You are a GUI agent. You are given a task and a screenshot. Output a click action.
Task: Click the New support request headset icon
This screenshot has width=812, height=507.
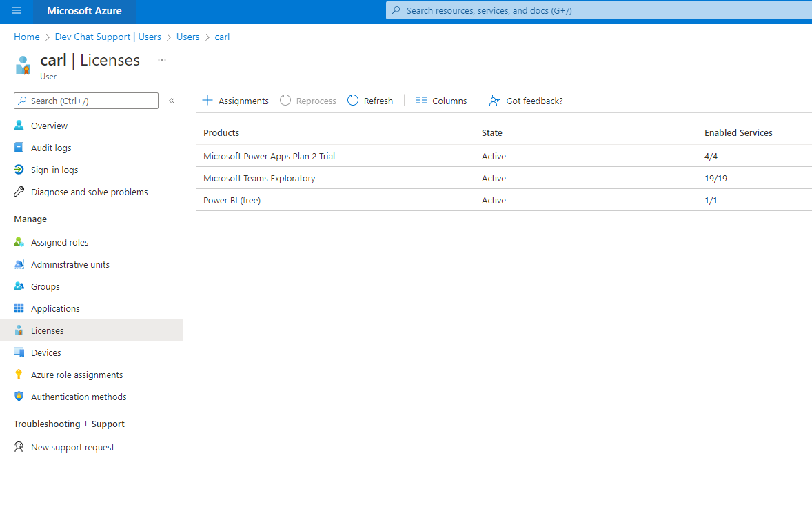(x=19, y=447)
